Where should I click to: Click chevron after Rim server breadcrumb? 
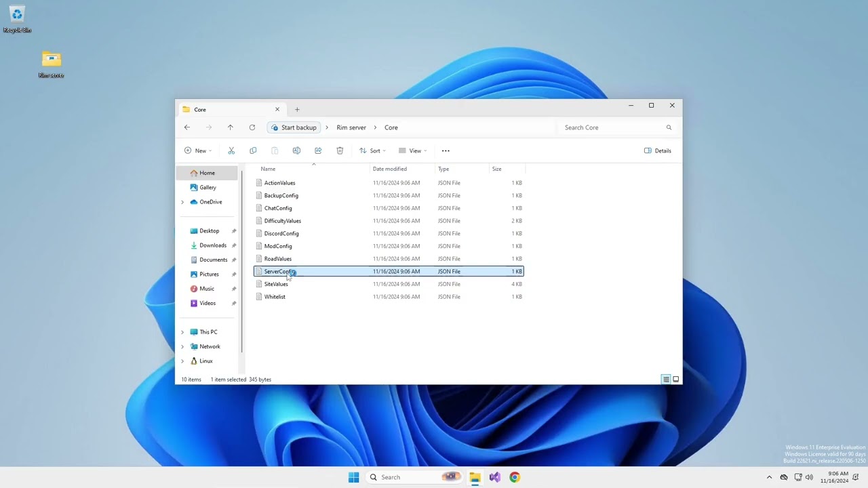click(x=375, y=127)
